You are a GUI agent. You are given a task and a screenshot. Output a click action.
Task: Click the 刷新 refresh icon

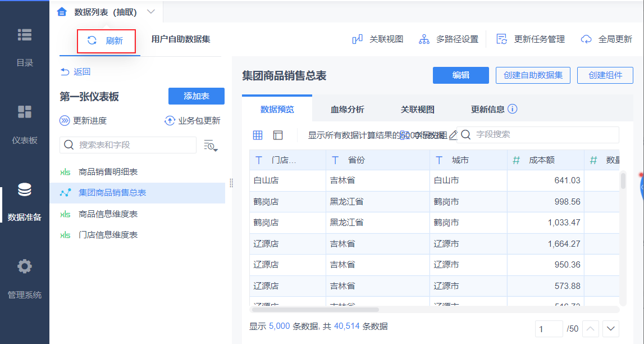click(x=92, y=40)
